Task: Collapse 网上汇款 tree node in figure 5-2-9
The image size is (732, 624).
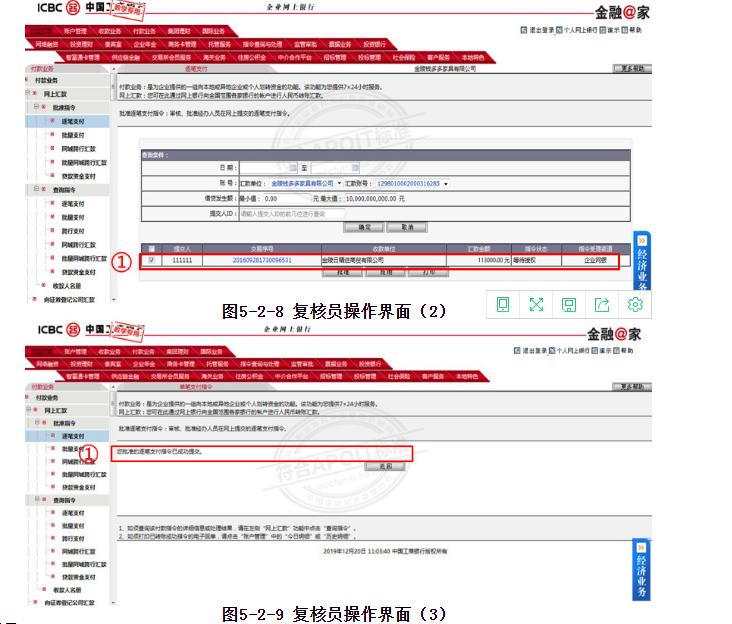Action: (x=29, y=410)
